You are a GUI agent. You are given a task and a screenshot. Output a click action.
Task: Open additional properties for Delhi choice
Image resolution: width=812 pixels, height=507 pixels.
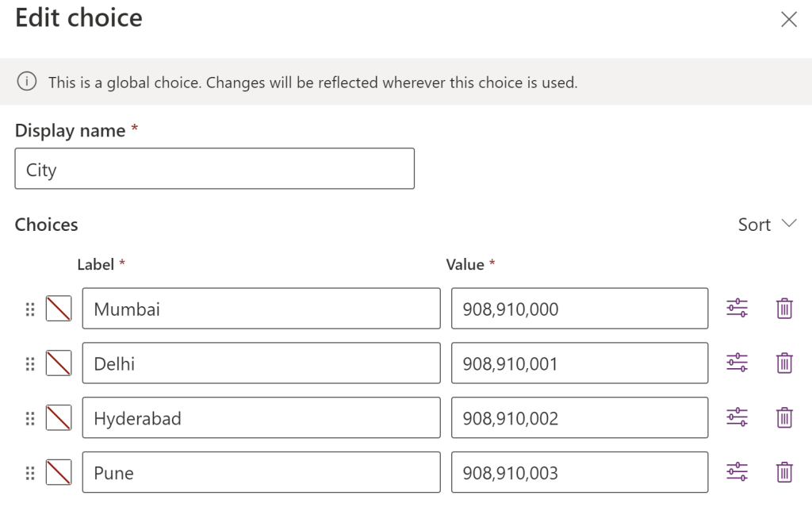coord(737,363)
